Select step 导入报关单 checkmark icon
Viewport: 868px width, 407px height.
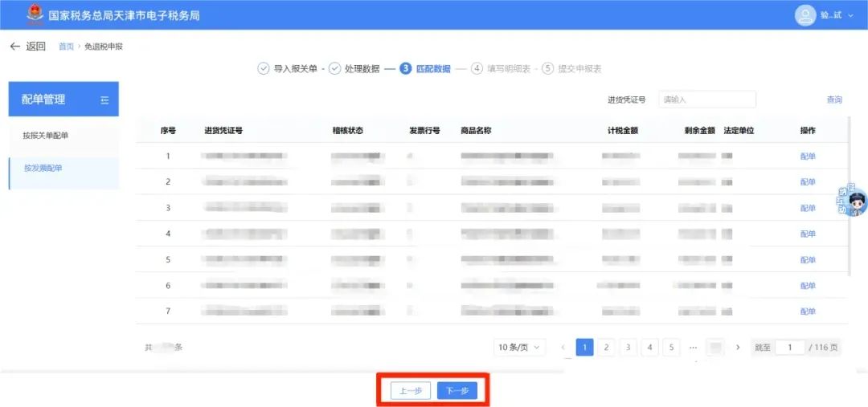pyautogui.click(x=264, y=68)
